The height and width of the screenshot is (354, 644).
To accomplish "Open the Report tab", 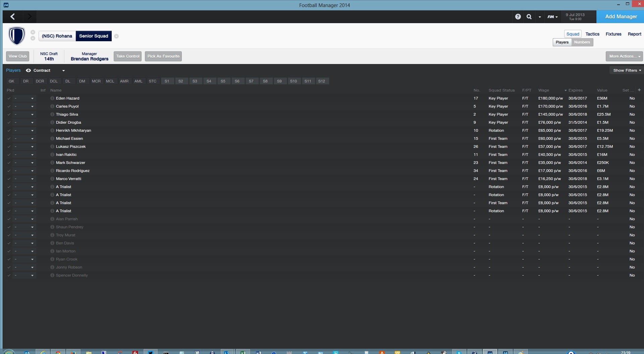I will tap(634, 34).
